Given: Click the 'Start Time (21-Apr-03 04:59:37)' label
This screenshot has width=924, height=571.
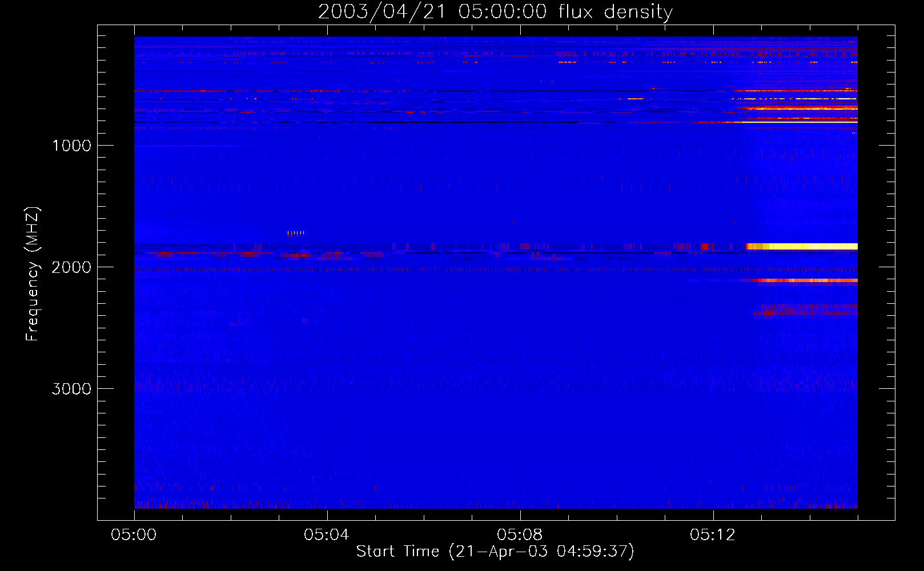Looking at the screenshot, I should [495, 552].
